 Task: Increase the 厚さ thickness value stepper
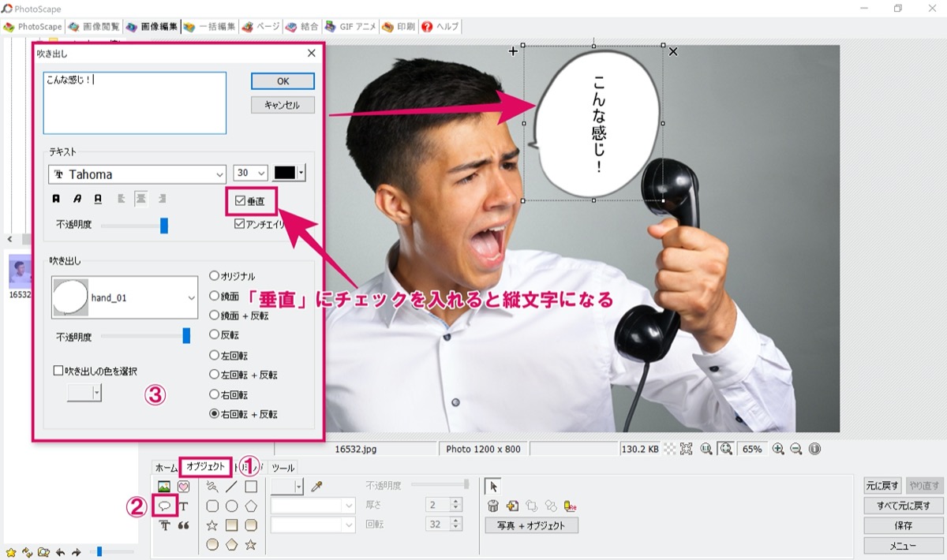(x=455, y=501)
